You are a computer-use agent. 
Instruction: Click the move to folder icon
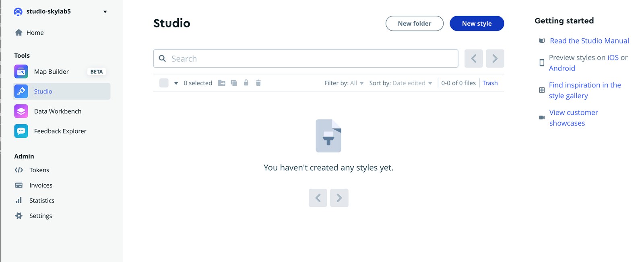(222, 83)
